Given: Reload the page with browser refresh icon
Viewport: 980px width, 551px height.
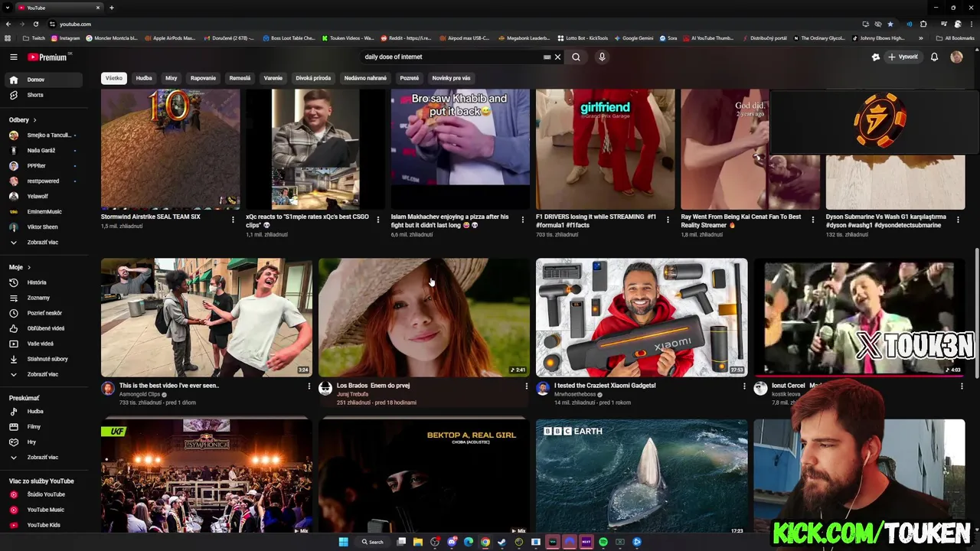Looking at the screenshot, I should click(35, 24).
